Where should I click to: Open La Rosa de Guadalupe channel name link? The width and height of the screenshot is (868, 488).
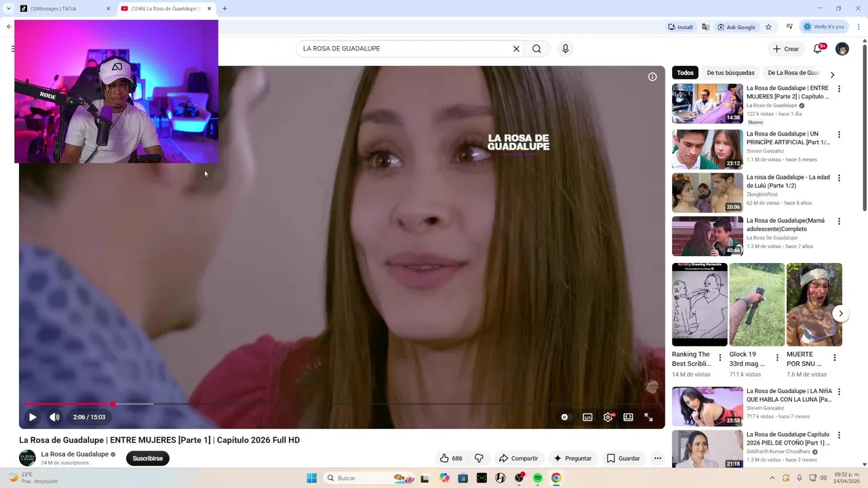pos(75,454)
